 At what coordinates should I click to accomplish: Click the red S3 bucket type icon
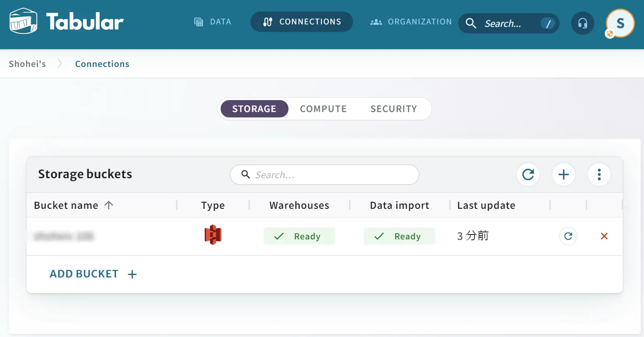pyautogui.click(x=213, y=235)
